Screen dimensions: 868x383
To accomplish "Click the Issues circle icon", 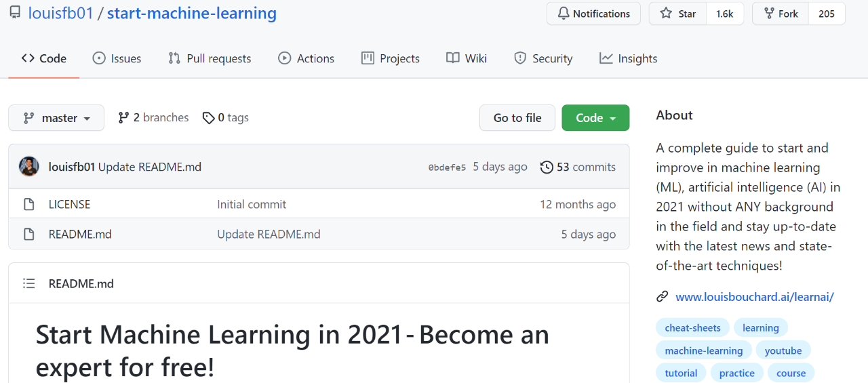I will pos(99,58).
